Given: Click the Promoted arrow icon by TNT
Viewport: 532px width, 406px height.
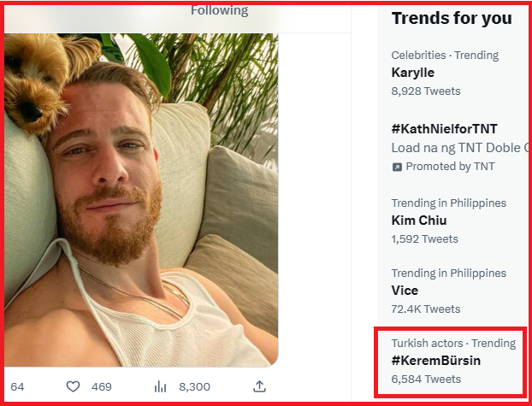Looking at the screenshot, I should click(397, 167).
